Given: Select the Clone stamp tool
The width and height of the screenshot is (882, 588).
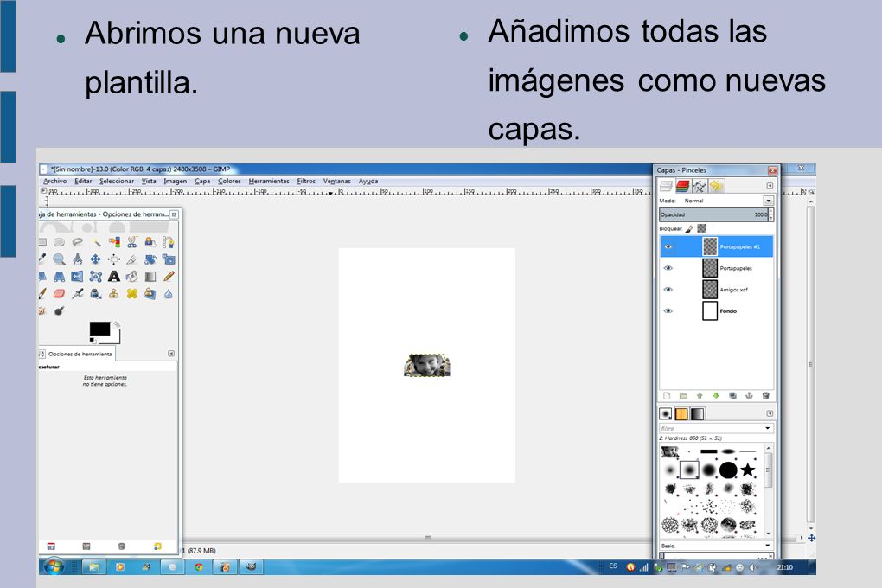Looking at the screenshot, I should click(x=114, y=294).
